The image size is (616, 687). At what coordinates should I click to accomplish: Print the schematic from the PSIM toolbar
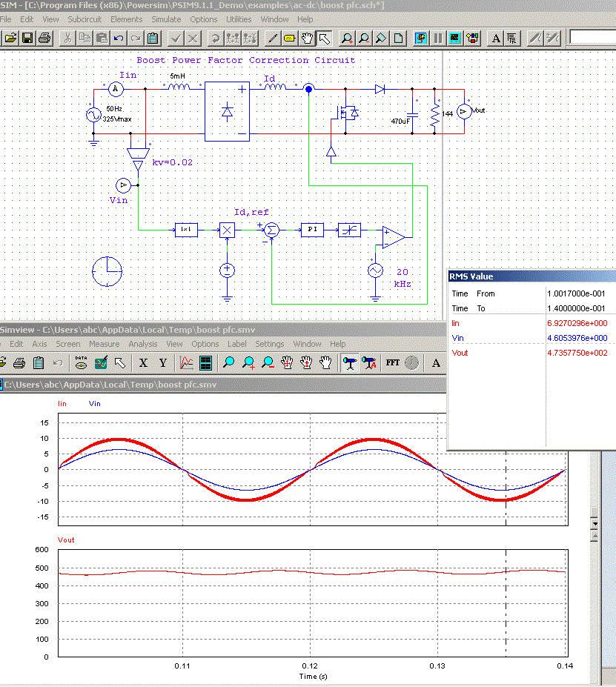44,39
